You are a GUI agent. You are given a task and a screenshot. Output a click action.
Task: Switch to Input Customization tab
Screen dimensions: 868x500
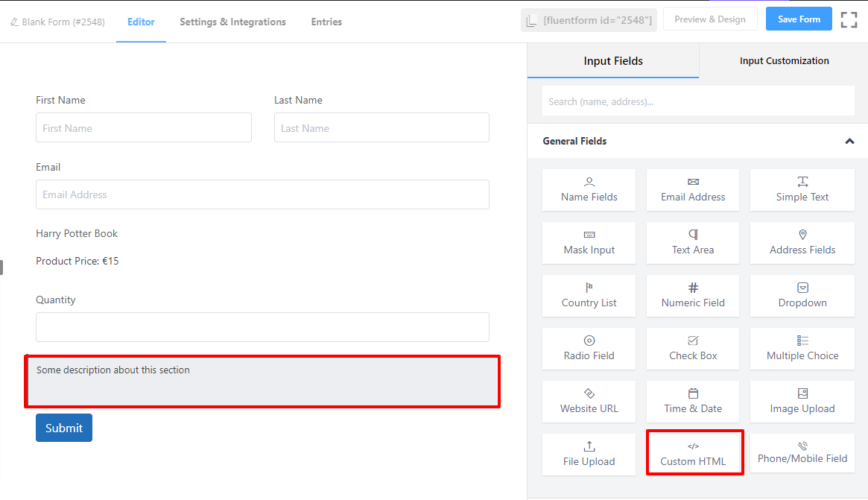coord(784,61)
